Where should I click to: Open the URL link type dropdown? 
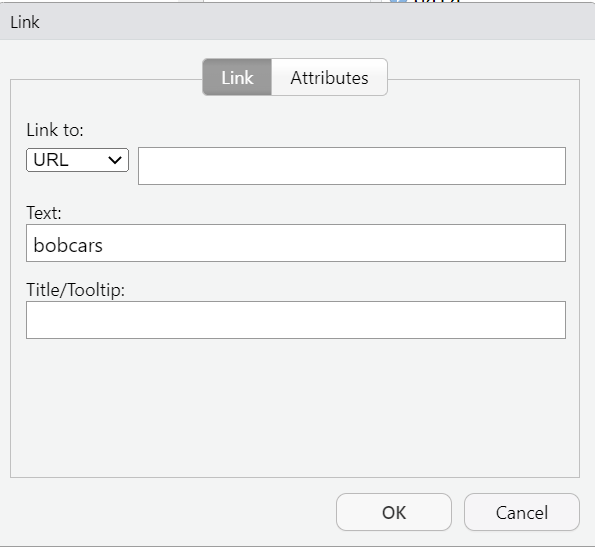pyautogui.click(x=77, y=160)
